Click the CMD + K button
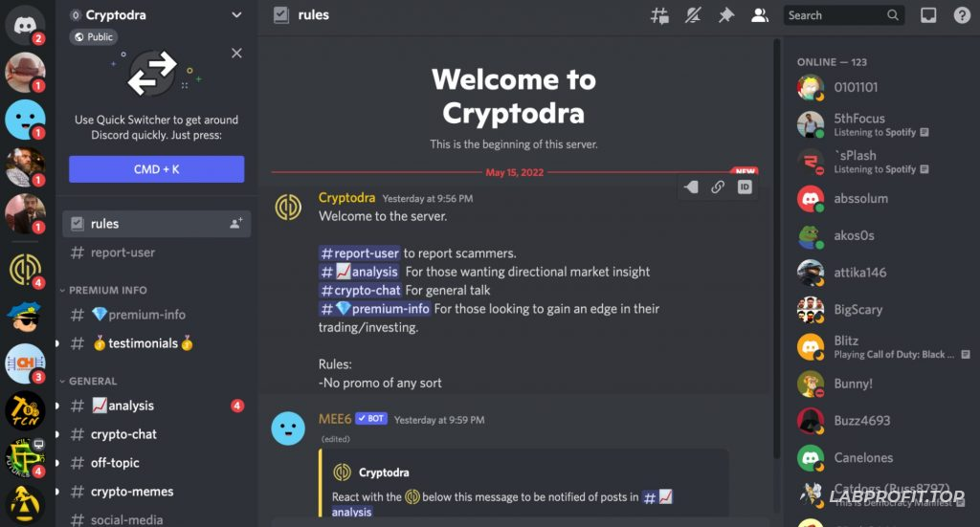 (156, 169)
